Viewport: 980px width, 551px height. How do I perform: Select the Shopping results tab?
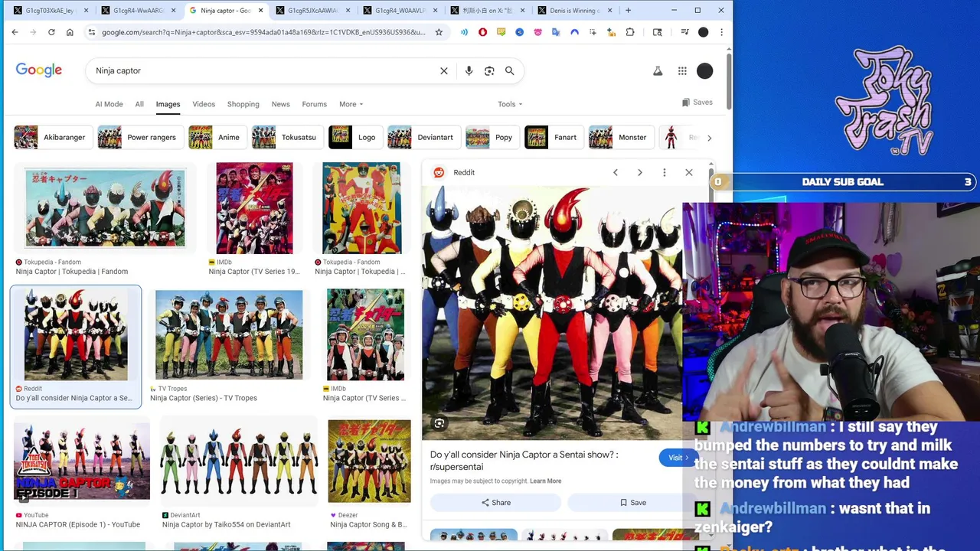pyautogui.click(x=243, y=104)
